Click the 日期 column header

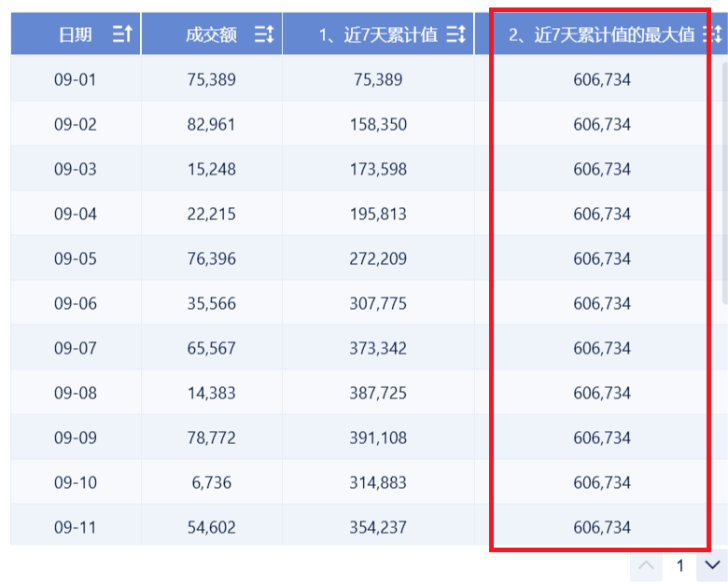tap(76, 34)
